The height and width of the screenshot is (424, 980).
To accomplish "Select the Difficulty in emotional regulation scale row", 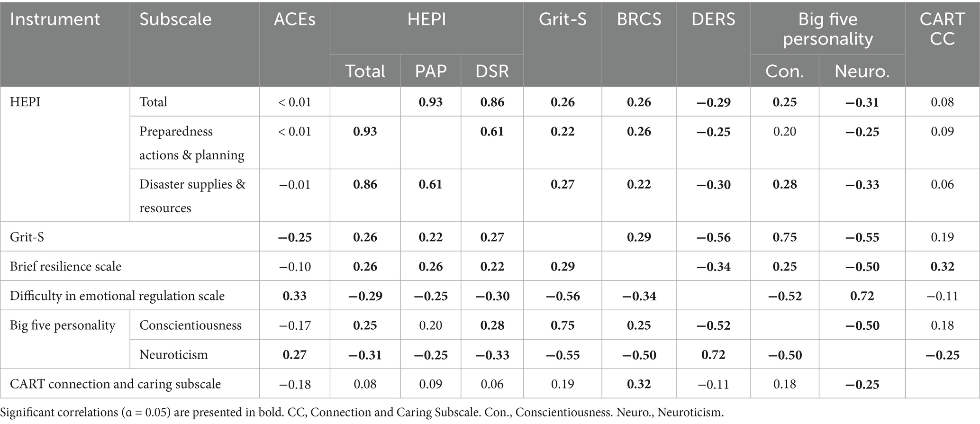I will click(x=117, y=296).
